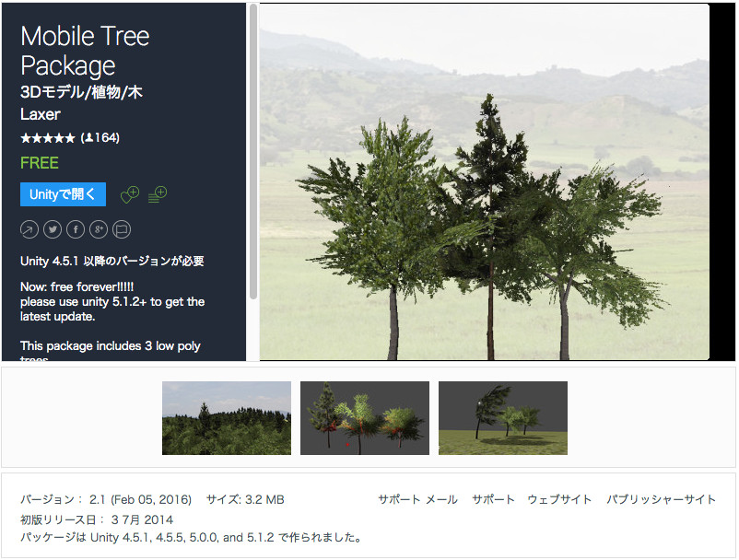Click the flag/report icon
Image resolution: width=739 pixels, height=560 pixels.
coord(122,230)
